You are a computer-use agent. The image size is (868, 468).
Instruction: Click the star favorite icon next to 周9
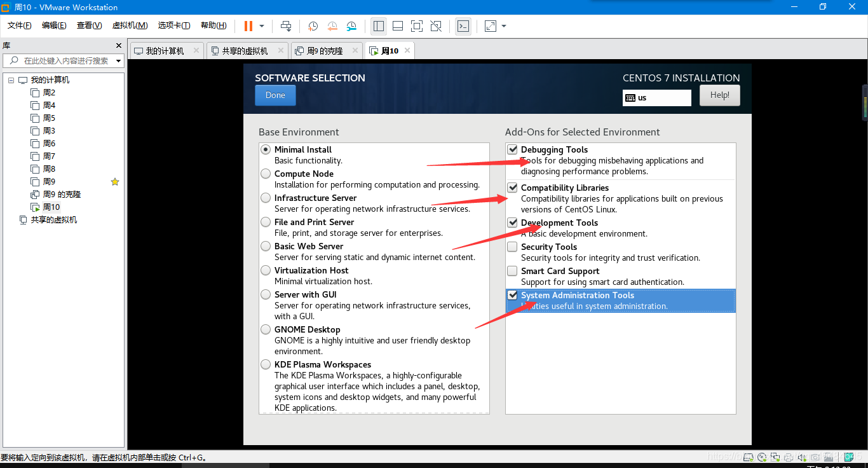[115, 182]
